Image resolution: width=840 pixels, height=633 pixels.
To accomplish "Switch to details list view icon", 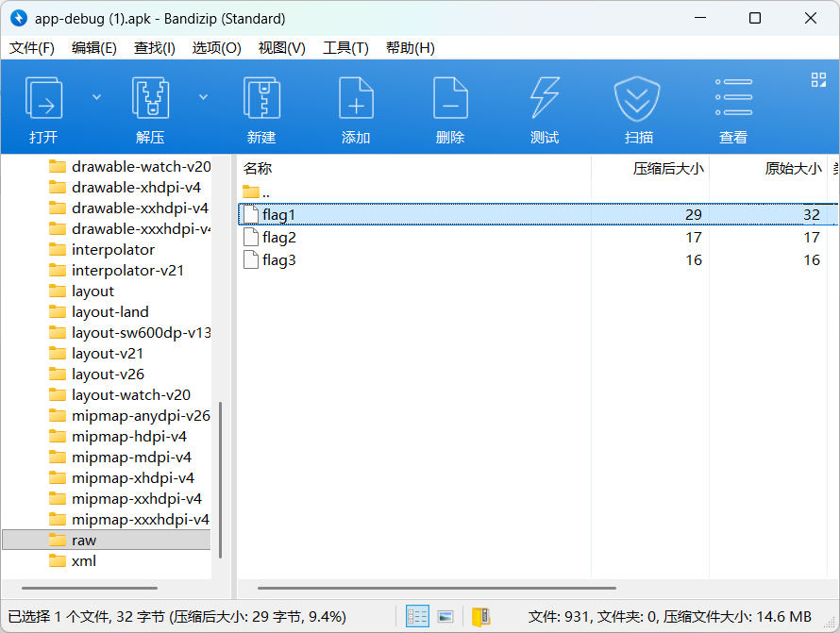I will 417,616.
